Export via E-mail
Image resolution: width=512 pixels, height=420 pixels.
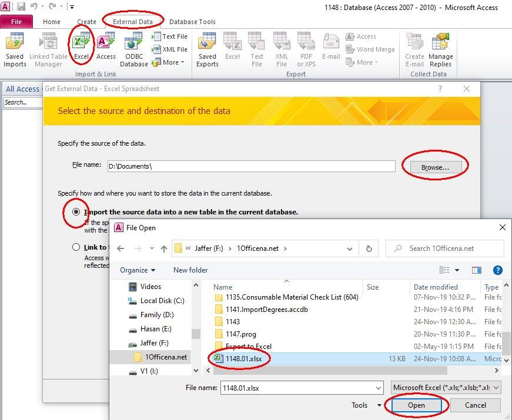pos(331,46)
